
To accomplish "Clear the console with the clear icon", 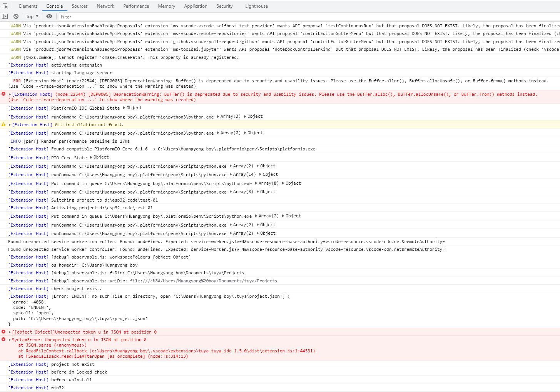I will (16, 17).
